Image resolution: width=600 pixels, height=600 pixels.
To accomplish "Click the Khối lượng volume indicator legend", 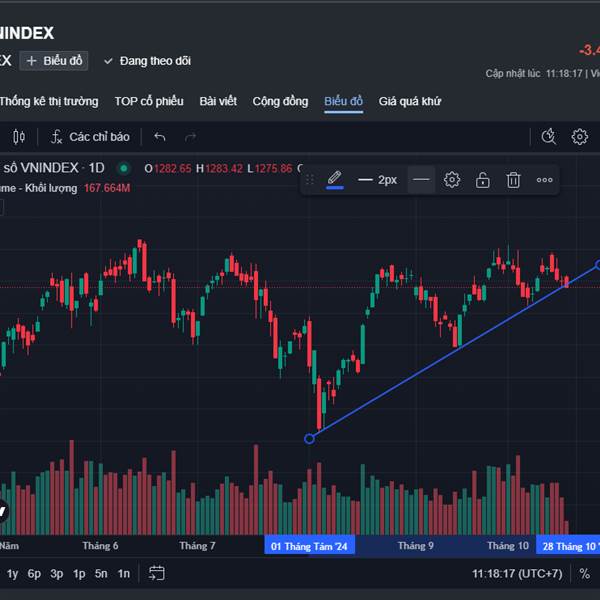I will tap(38, 188).
